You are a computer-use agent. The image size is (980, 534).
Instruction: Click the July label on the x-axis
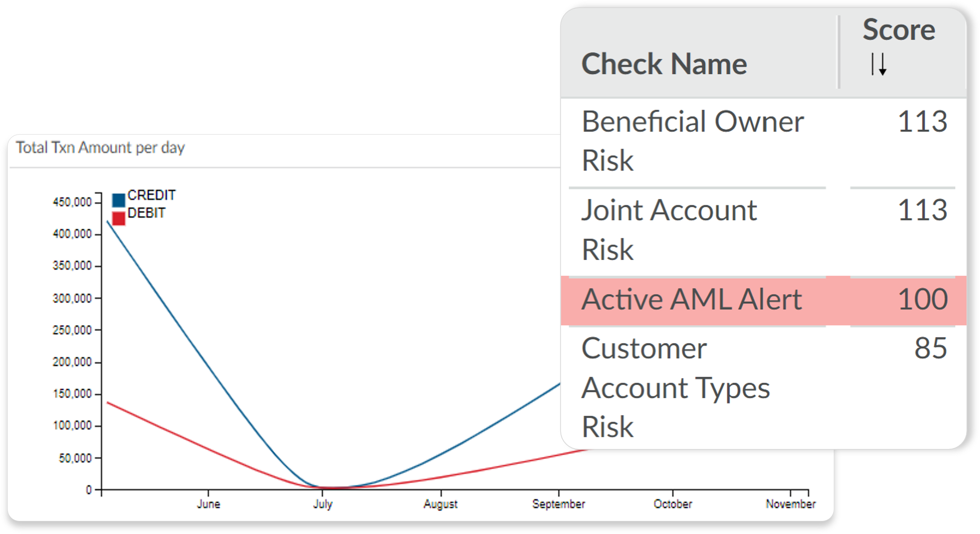point(322,504)
